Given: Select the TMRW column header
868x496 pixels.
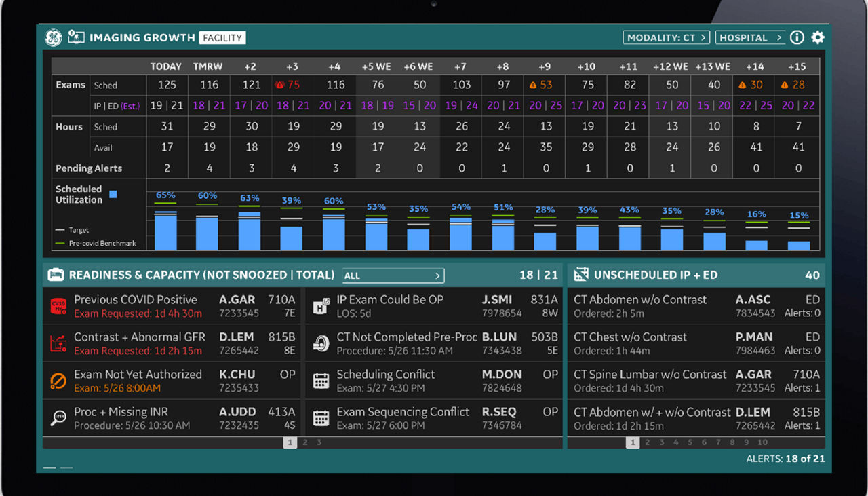Looking at the screenshot, I should (209, 66).
